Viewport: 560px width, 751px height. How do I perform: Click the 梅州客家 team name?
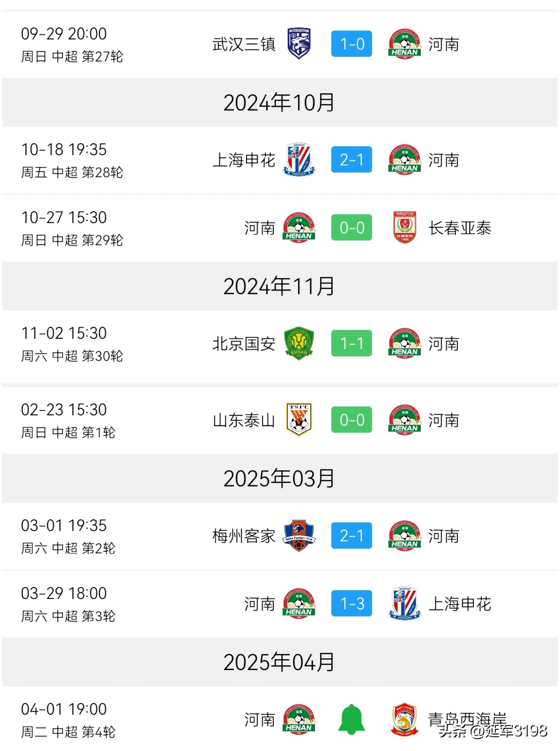point(243,536)
